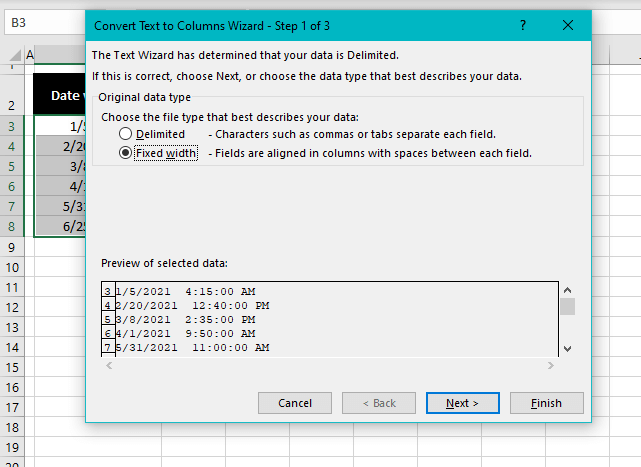Click the black Date header cell
The image size is (641, 467).
(x=60, y=94)
